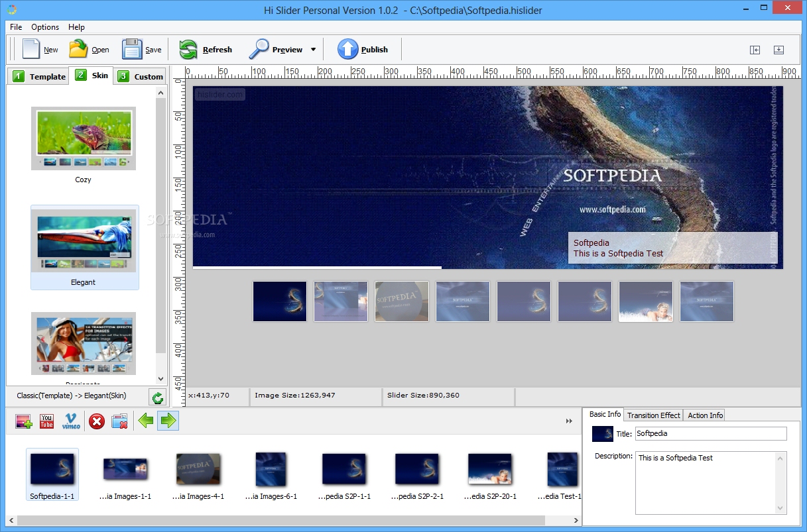Click the Description box scroll down arrow

click(781, 508)
